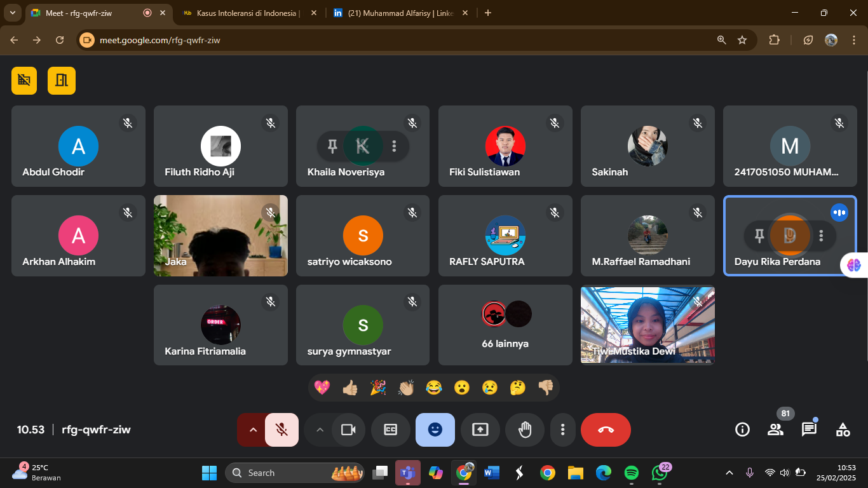The image size is (868, 488).
Task: Toggle closed captions
Action: click(390, 430)
